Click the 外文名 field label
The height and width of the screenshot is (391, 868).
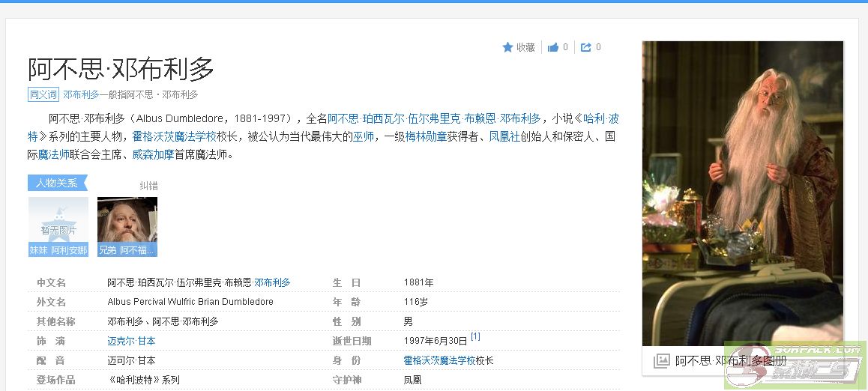coord(52,302)
